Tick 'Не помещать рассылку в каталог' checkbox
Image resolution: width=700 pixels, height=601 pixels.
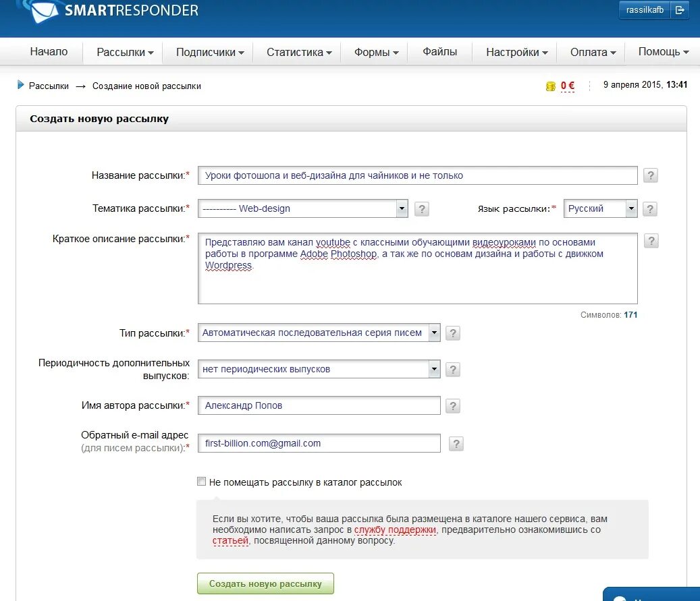pyautogui.click(x=201, y=482)
